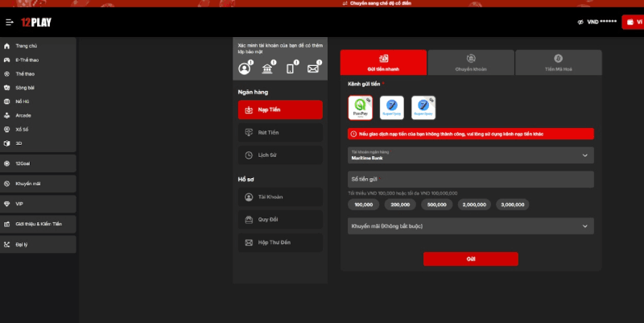Select the PayPay payment channel
This screenshot has width=644, height=323.
tap(360, 107)
